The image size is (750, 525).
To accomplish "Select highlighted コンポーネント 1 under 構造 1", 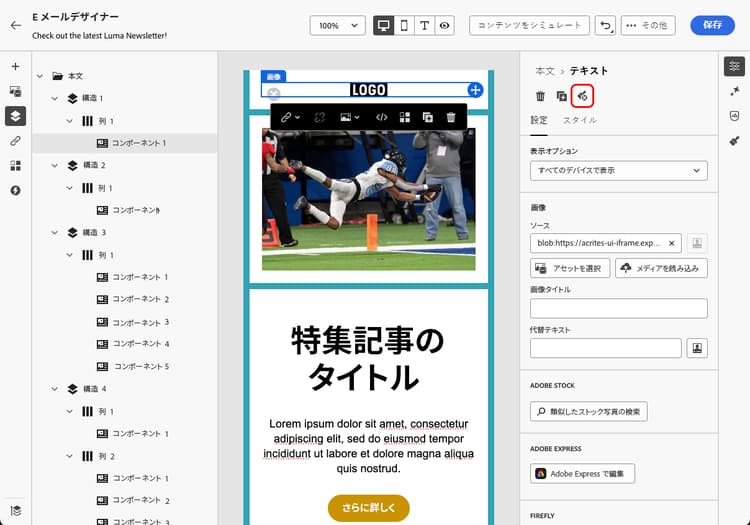I will (x=124, y=143).
